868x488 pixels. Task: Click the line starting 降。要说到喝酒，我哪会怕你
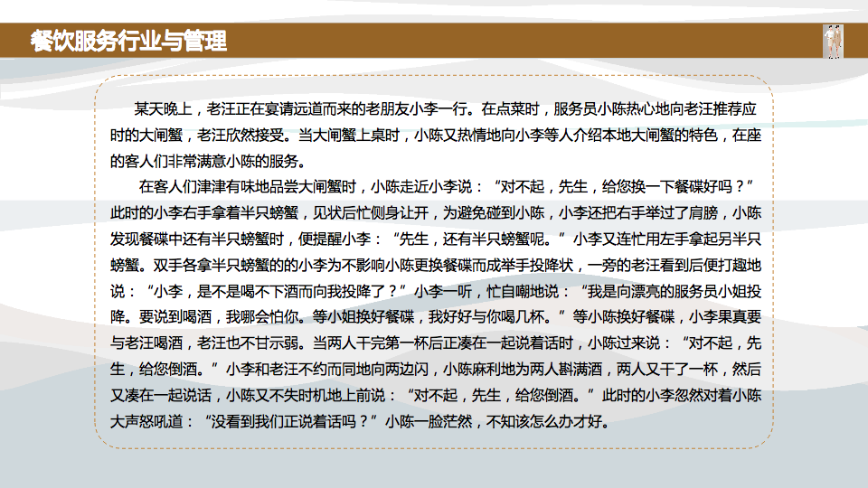click(x=436, y=316)
